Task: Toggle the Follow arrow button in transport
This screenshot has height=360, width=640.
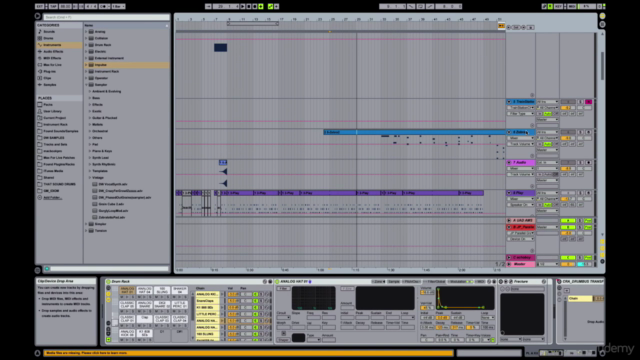Action: (x=209, y=7)
